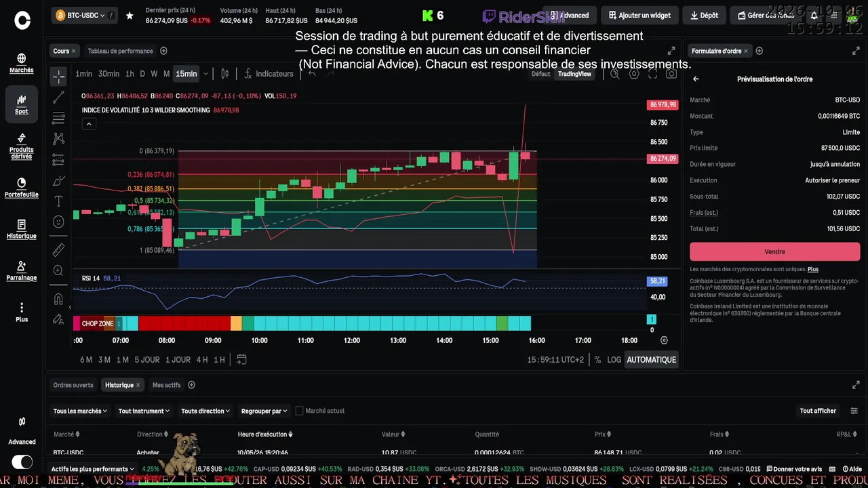Open the ruler measure tool
Screen dimensions: 868x488
[58, 249]
